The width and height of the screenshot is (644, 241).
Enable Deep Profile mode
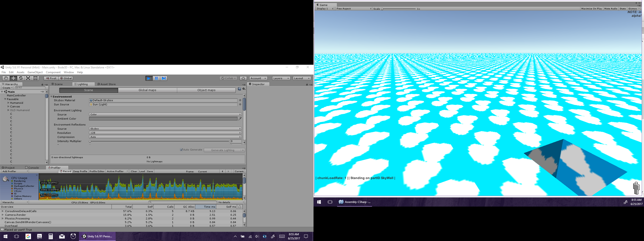click(x=80, y=171)
